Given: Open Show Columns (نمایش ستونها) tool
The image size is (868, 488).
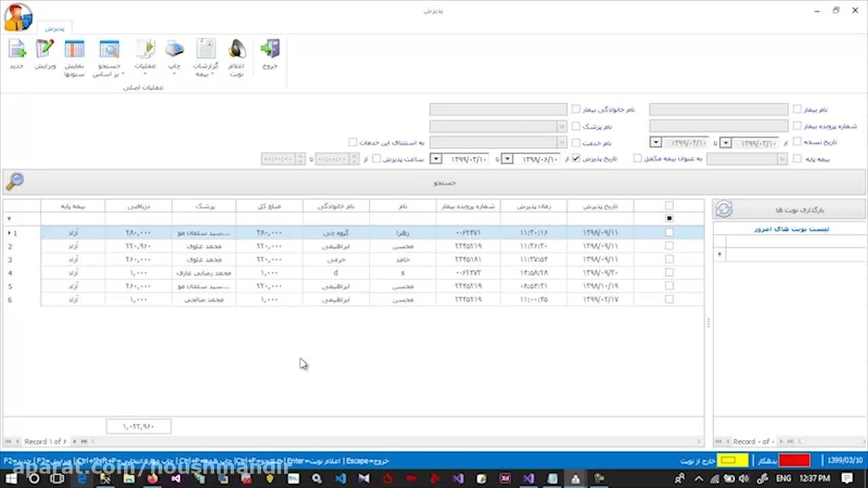Looking at the screenshot, I should click(x=74, y=50).
